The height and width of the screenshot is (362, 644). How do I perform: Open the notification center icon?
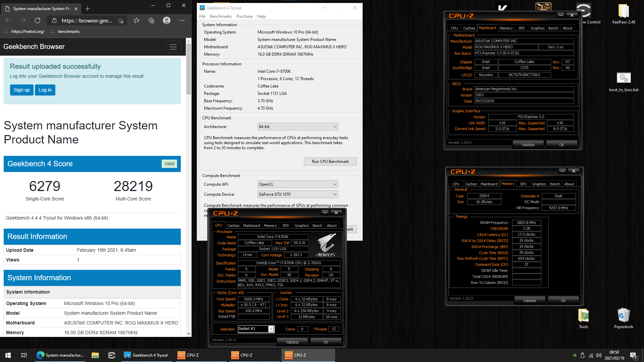633,355
